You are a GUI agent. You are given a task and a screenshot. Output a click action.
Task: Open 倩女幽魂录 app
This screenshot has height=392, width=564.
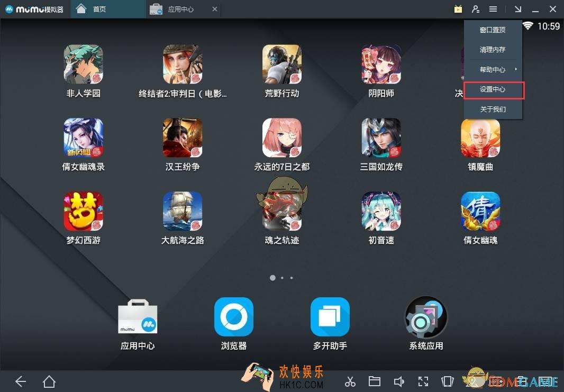(84, 138)
